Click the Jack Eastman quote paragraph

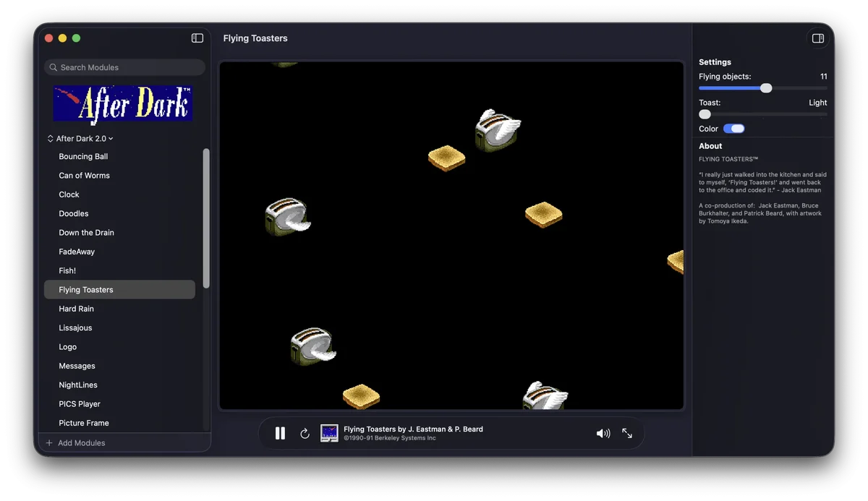pos(762,182)
